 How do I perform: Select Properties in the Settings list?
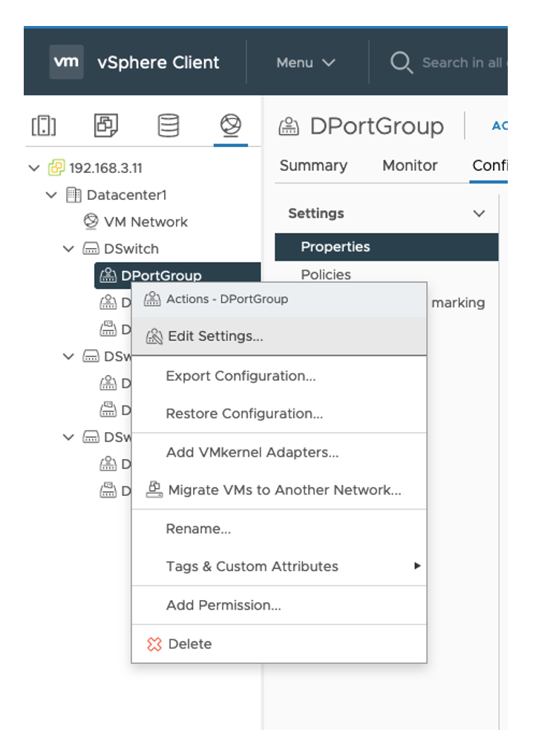click(387, 247)
